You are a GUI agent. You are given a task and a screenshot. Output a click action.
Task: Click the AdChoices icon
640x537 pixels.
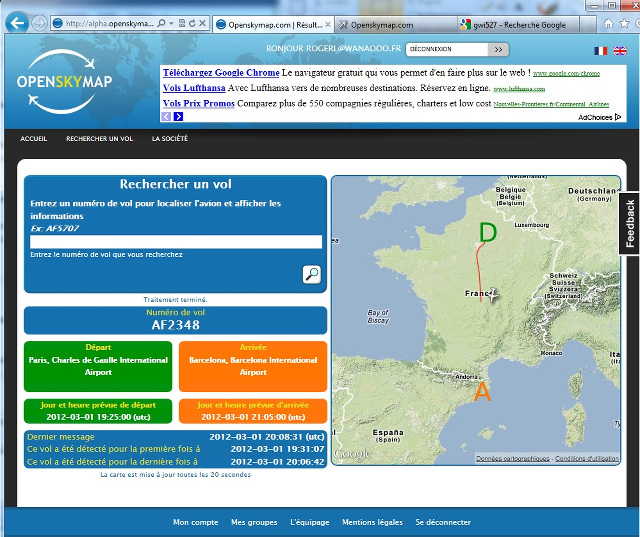(618, 117)
